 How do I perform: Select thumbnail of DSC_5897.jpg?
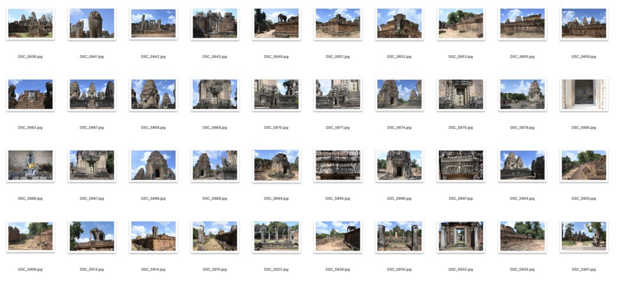461,165
